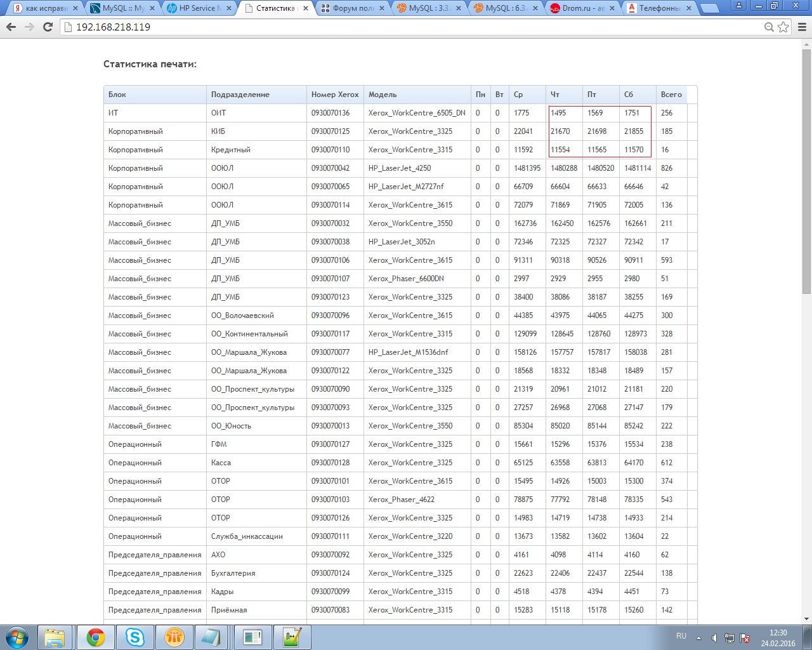The width and height of the screenshot is (812, 650).
Task: Bookmark this page with the star icon
Action: click(x=783, y=27)
